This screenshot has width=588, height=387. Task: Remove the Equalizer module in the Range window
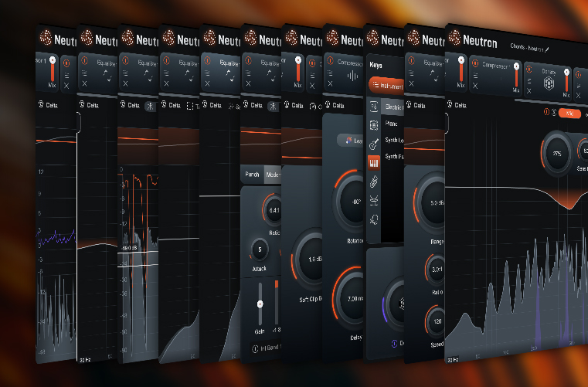tap(411, 83)
